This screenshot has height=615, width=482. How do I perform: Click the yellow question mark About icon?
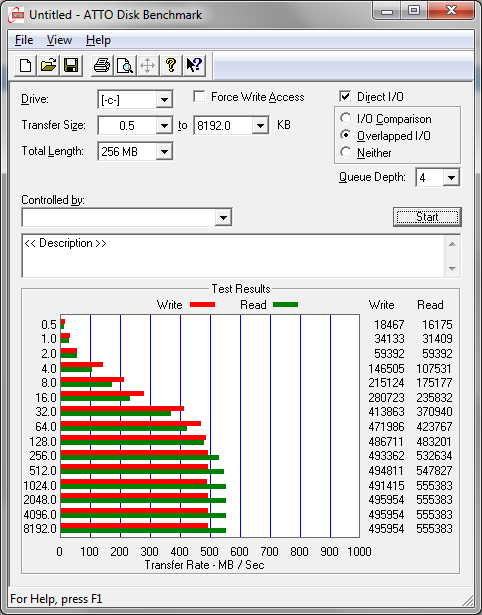tap(171, 65)
